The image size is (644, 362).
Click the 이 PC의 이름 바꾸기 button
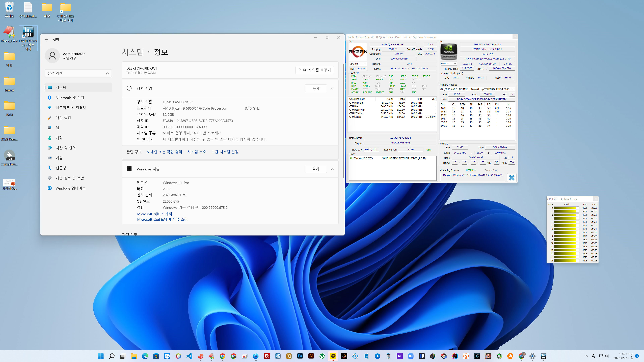pyautogui.click(x=314, y=70)
